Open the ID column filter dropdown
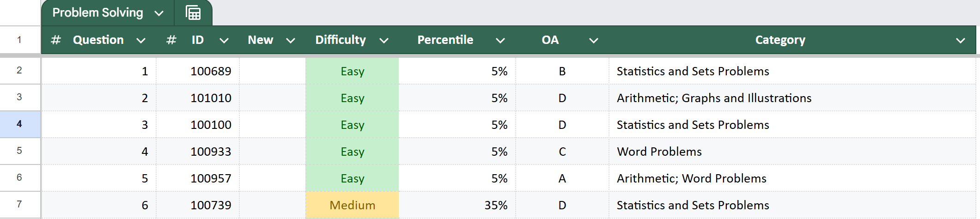This screenshot has width=980, height=219. coord(224,41)
